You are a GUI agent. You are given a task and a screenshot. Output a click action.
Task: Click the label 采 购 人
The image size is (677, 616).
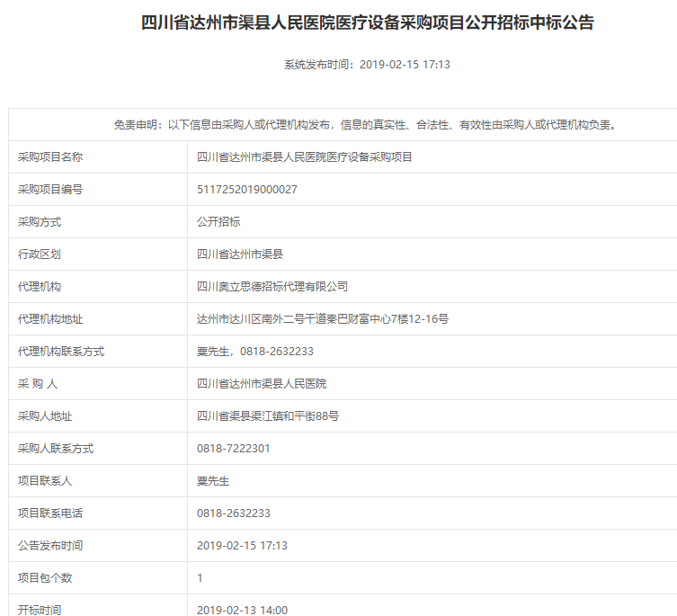tap(38, 384)
